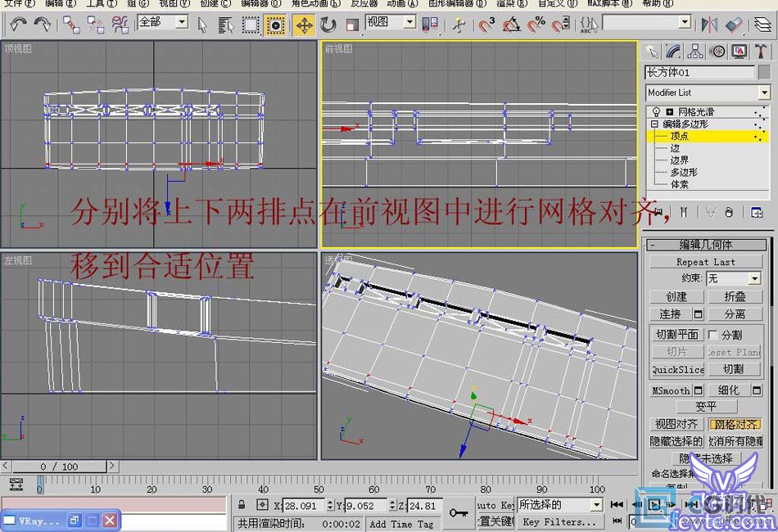This screenshot has height=532, width=778.
Task: Open the Modifier List dropdown
Action: [x=708, y=92]
